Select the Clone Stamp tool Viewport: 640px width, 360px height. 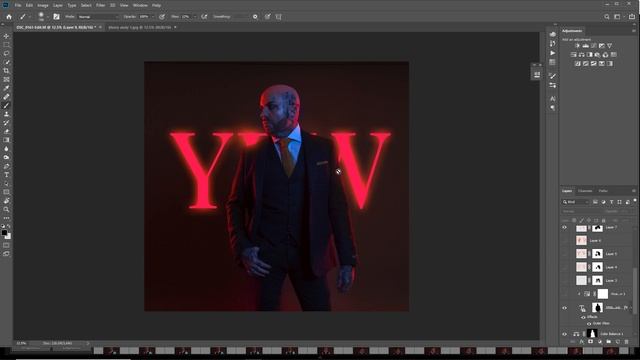click(x=6, y=114)
